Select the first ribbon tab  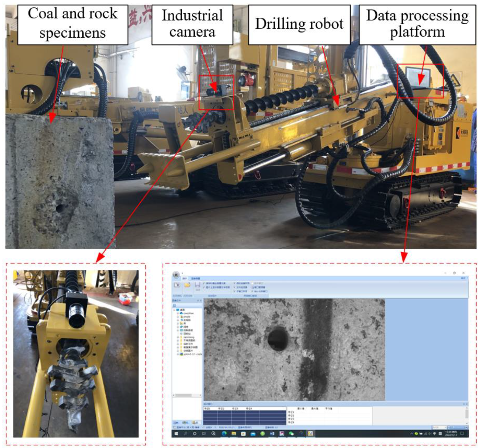pos(185,279)
